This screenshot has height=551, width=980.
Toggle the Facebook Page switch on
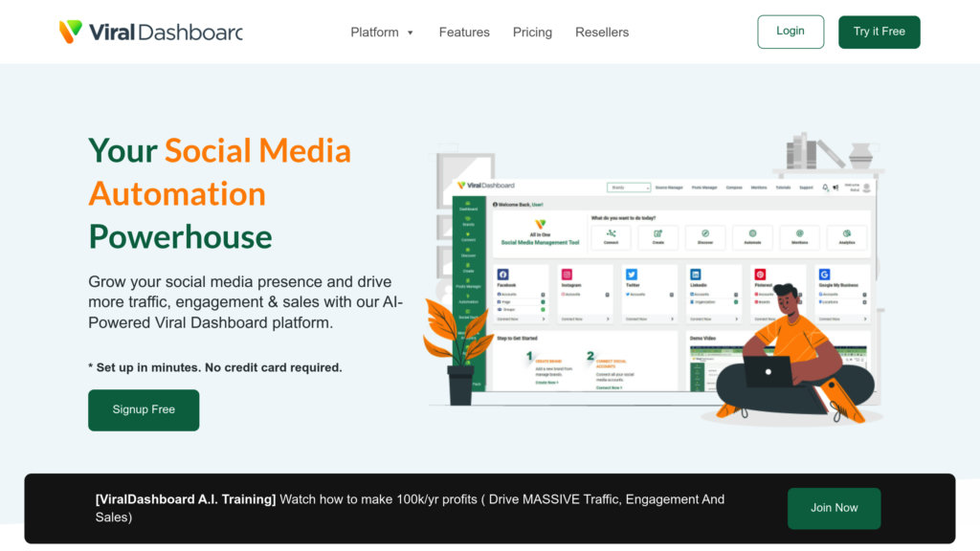point(544,301)
